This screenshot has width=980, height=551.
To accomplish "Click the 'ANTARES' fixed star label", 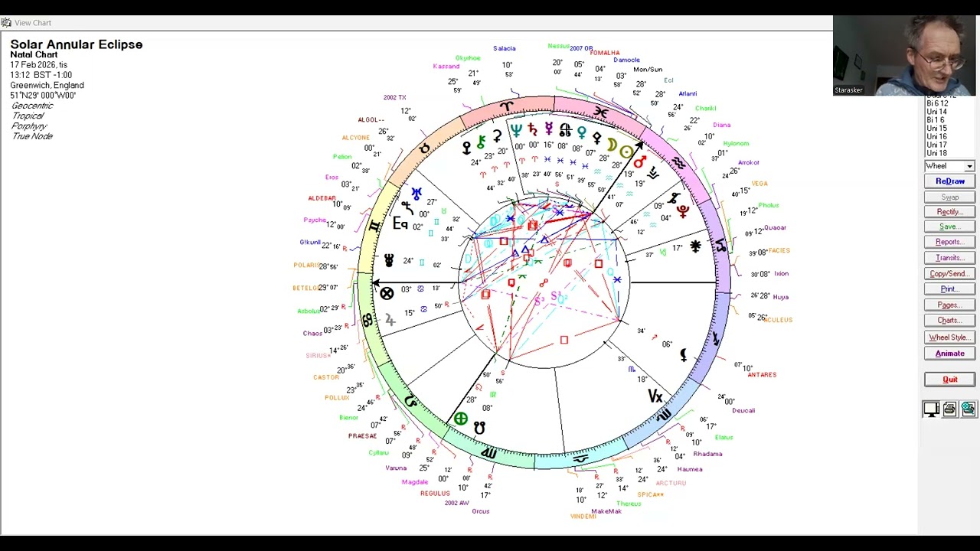I will coord(762,375).
